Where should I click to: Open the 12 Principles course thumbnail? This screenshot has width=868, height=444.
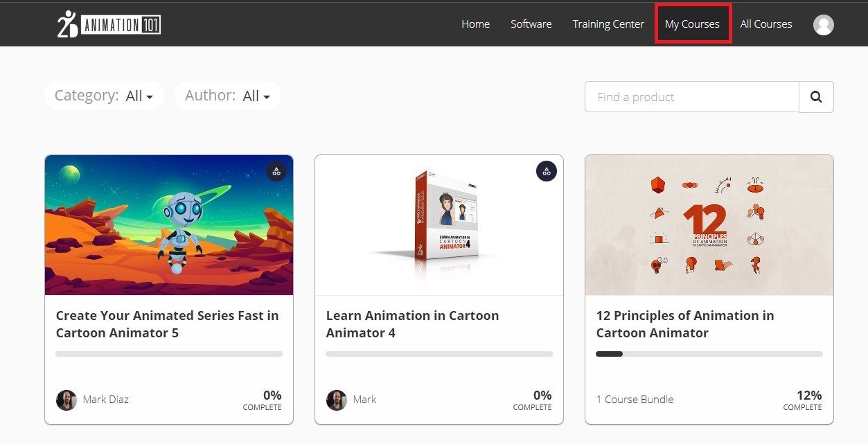709,225
